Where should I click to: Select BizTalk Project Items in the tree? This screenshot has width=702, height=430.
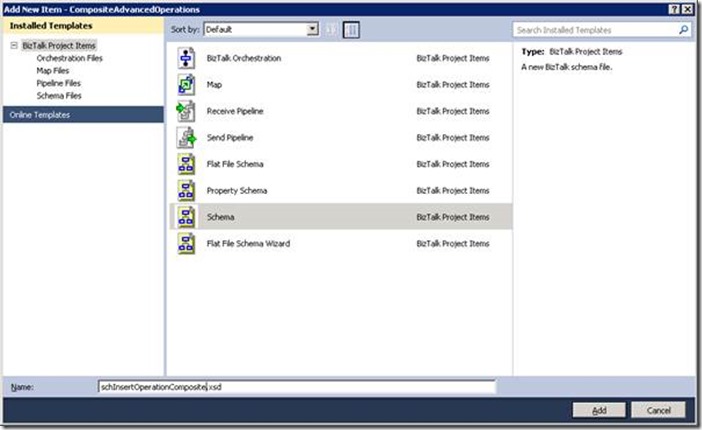tap(59, 45)
